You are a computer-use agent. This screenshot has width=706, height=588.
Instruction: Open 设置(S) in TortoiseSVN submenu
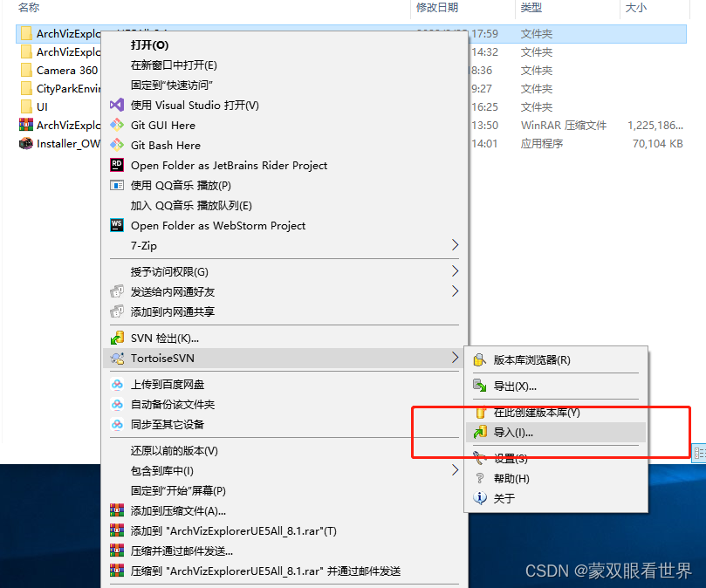tap(511, 458)
